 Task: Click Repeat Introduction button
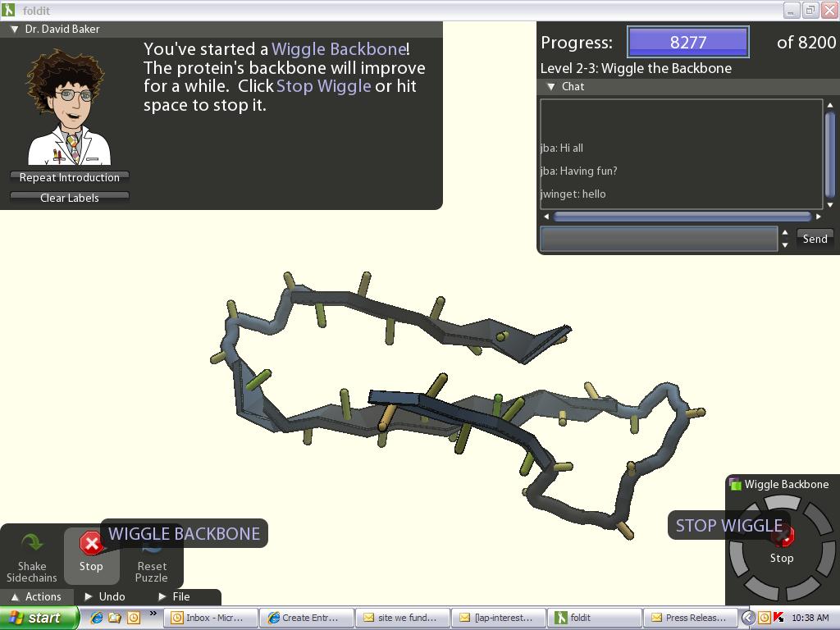coord(70,177)
